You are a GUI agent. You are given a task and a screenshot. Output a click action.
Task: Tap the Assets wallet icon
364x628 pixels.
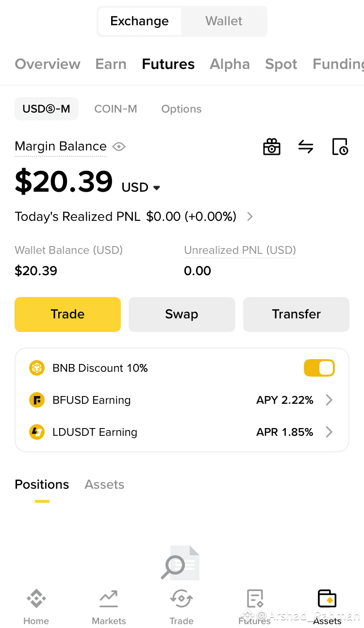tap(327, 599)
